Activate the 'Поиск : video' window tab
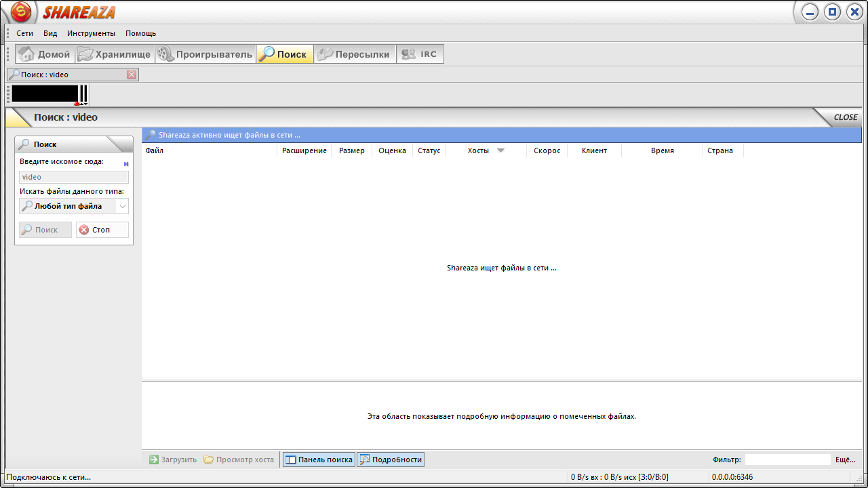 73,75
